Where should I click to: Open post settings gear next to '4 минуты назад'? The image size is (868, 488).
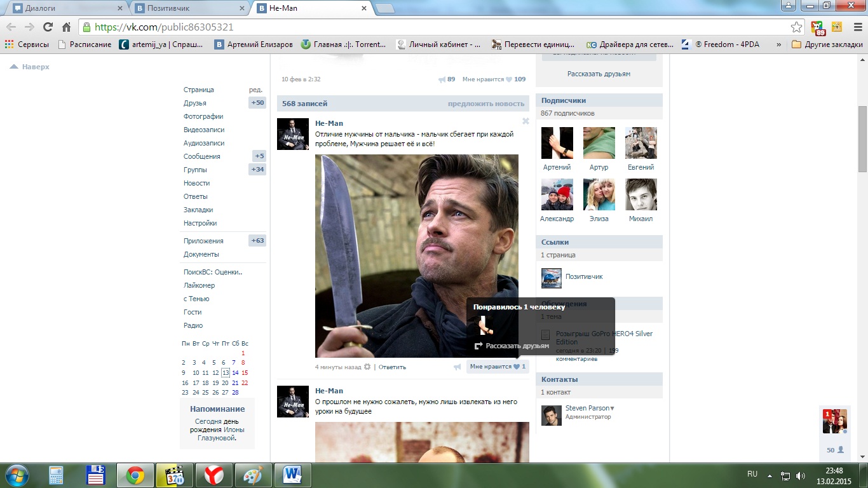367,367
